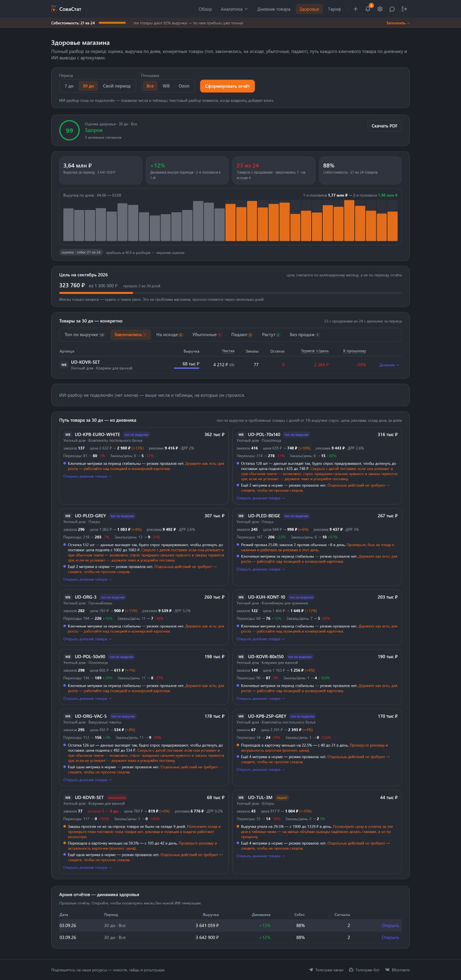Switch to На исходе tab
The height and width of the screenshot is (980, 461).
point(170,335)
